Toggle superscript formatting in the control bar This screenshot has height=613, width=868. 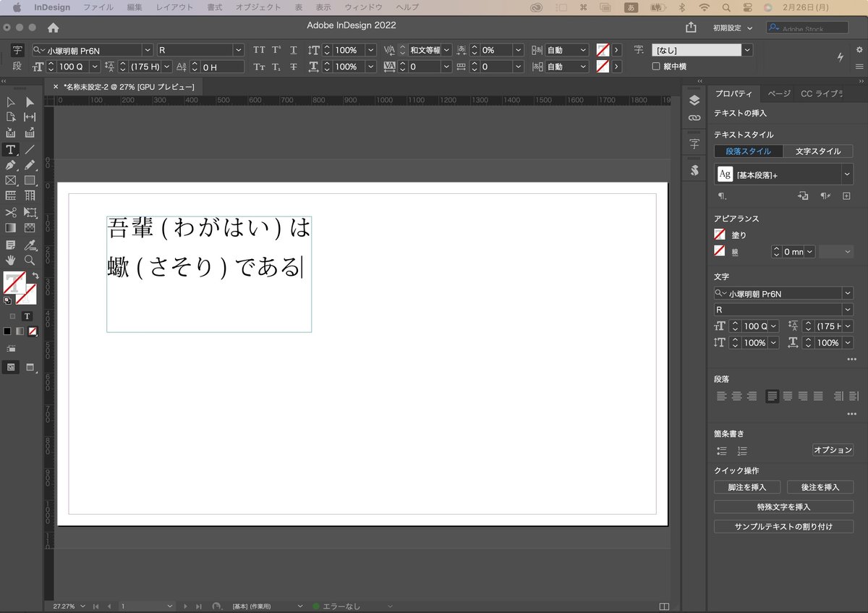(x=276, y=49)
